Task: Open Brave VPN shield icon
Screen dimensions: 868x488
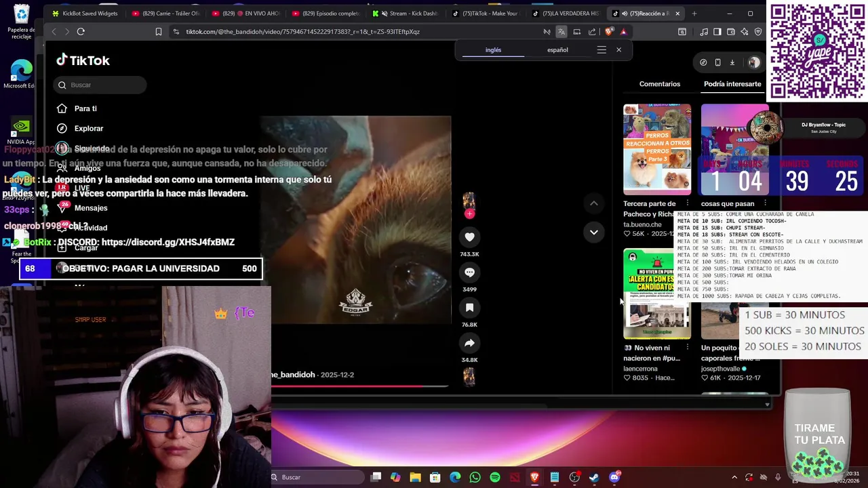Action: (758, 31)
